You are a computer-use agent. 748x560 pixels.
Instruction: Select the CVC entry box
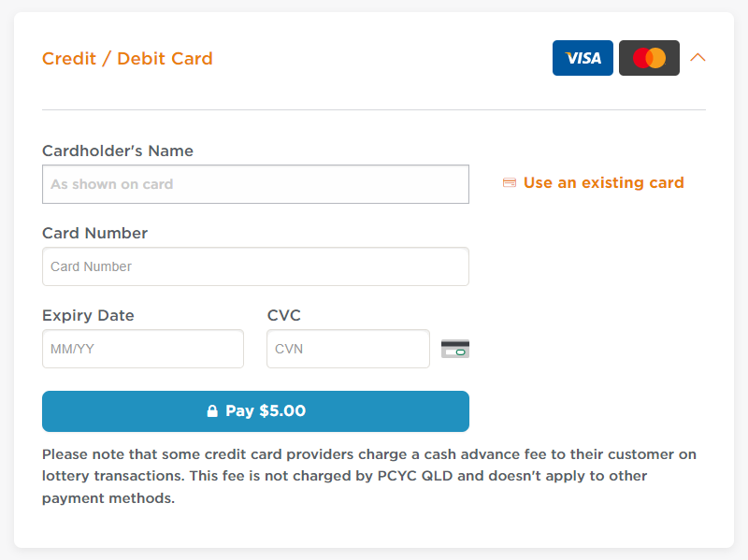[x=348, y=349]
